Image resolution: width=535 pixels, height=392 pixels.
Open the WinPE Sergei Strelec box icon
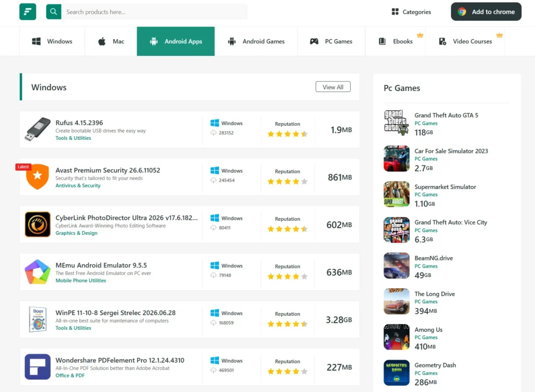coord(38,319)
